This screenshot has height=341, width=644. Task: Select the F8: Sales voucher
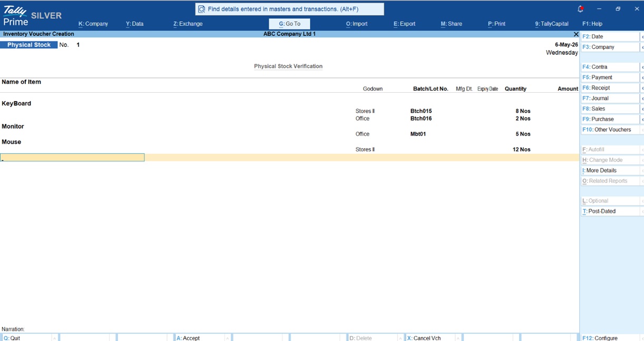point(610,109)
